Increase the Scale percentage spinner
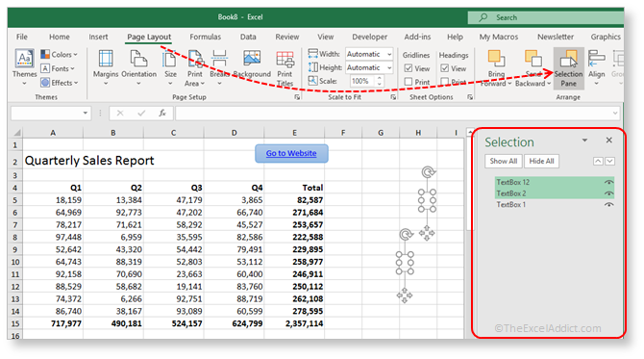This screenshot has width=644, height=359. point(380,78)
